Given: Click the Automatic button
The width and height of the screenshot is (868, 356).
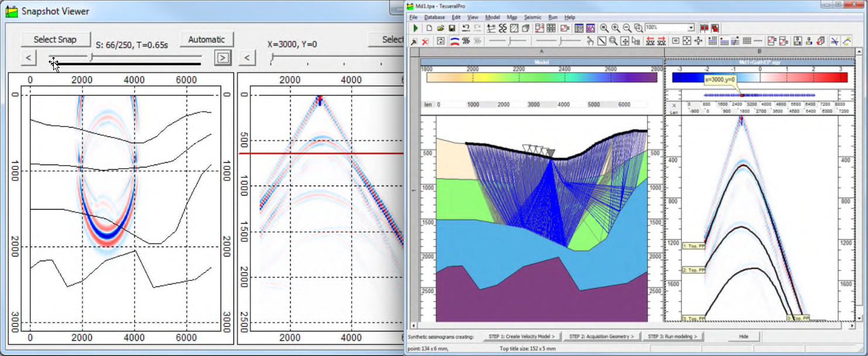Looking at the screenshot, I should point(206,40).
